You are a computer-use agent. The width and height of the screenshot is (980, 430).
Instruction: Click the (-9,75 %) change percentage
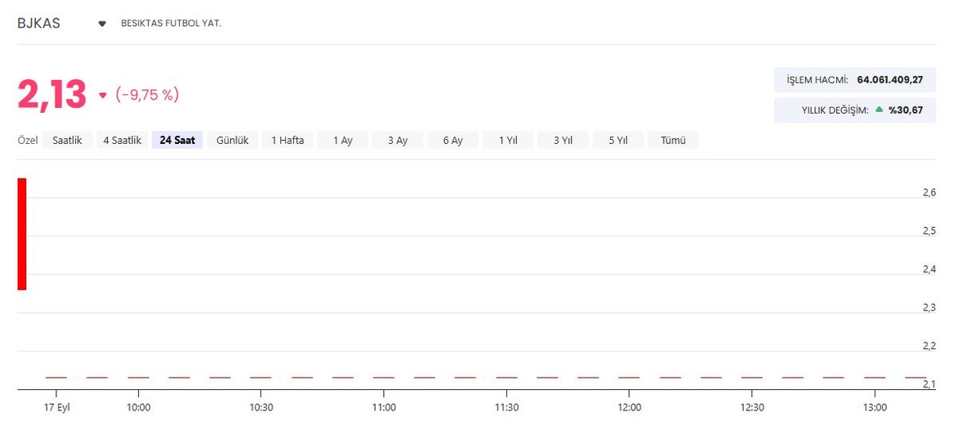pyautogui.click(x=147, y=96)
